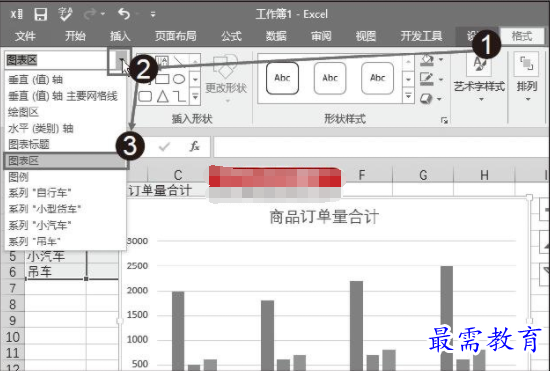Insert line shape from gallery
The width and height of the screenshot is (550, 371).
click(179, 62)
